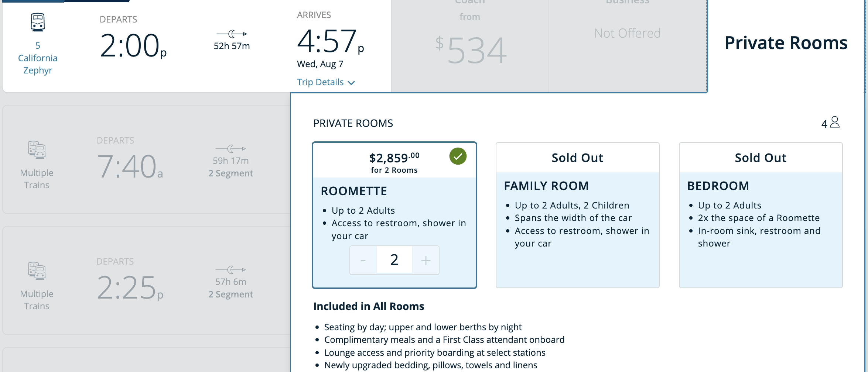The height and width of the screenshot is (372, 868).
Task: Decrease Roomette quantity with the minus button
Action: tap(363, 261)
